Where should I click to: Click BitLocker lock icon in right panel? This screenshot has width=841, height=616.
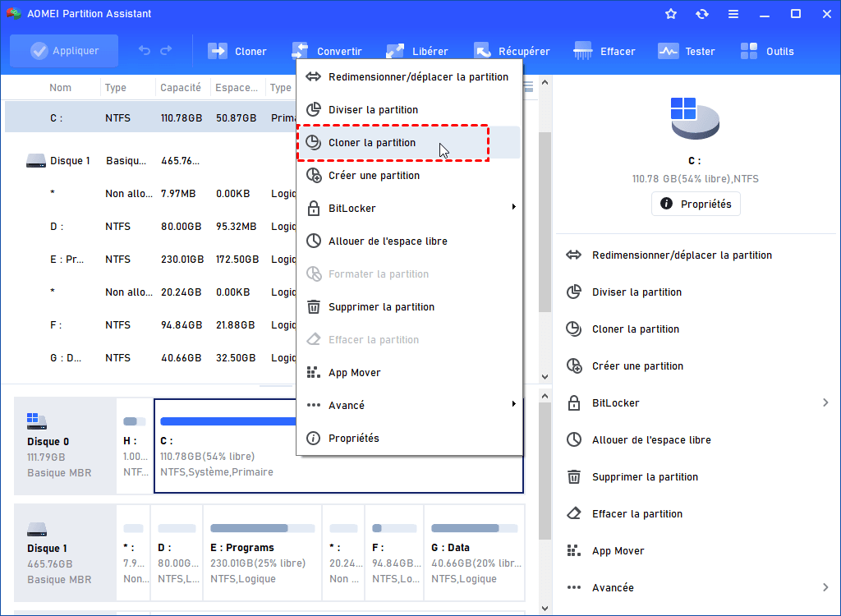573,402
